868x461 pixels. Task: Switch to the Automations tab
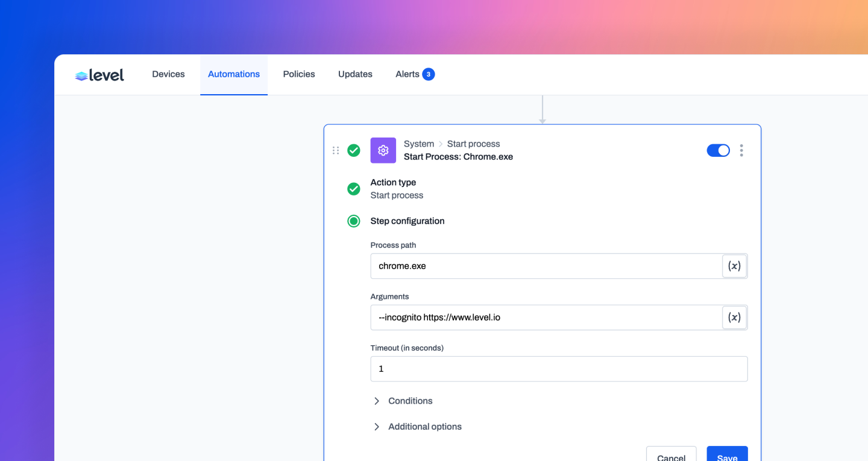[x=234, y=74]
